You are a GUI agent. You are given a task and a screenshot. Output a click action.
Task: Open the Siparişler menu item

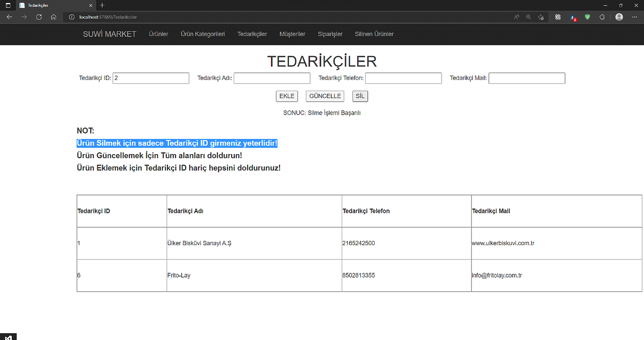[330, 34]
